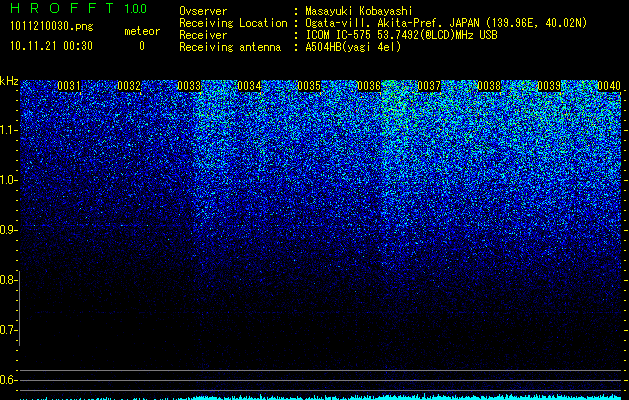Select the 0033 time marker
Viewport: 629px width, 400px height.
tap(189, 86)
